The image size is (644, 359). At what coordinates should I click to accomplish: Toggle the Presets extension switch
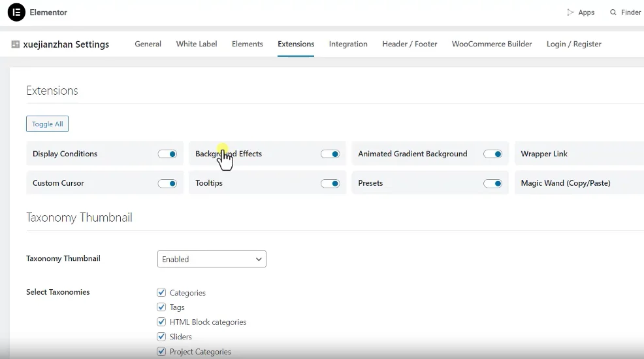coord(493,184)
